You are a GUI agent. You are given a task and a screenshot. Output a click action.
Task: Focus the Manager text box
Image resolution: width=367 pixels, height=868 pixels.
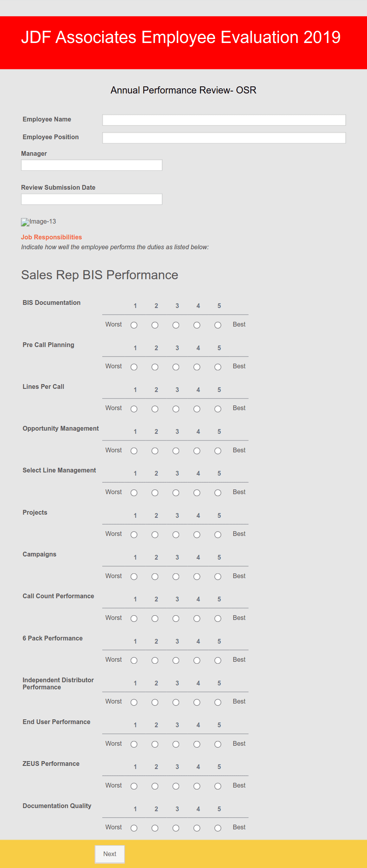click(92, 165)
